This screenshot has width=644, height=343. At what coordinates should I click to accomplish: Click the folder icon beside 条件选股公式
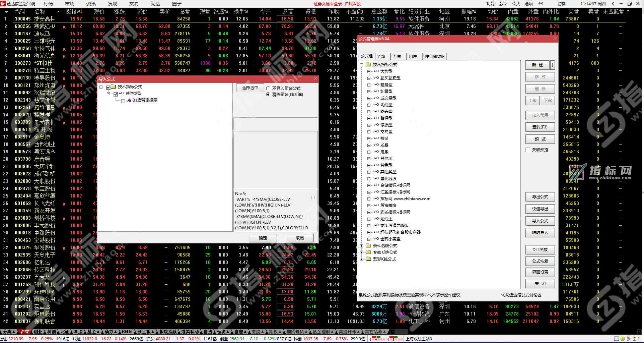point(368,246)
